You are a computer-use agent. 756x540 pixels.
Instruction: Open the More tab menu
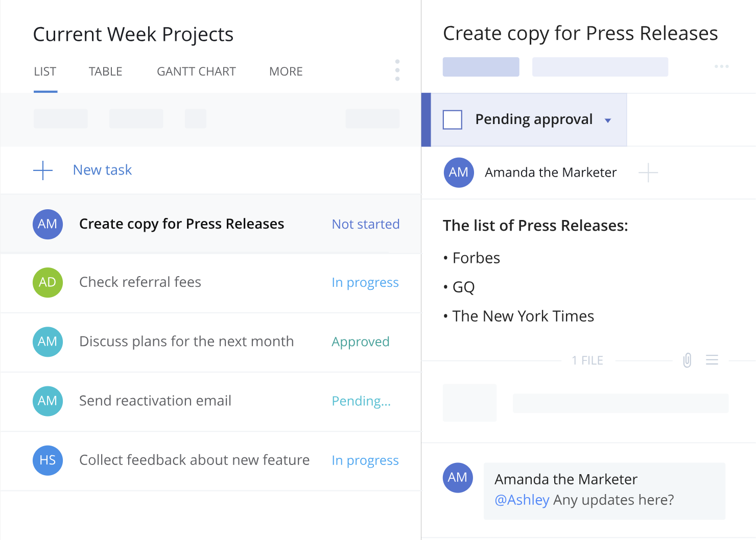click(x=286, y=71)
